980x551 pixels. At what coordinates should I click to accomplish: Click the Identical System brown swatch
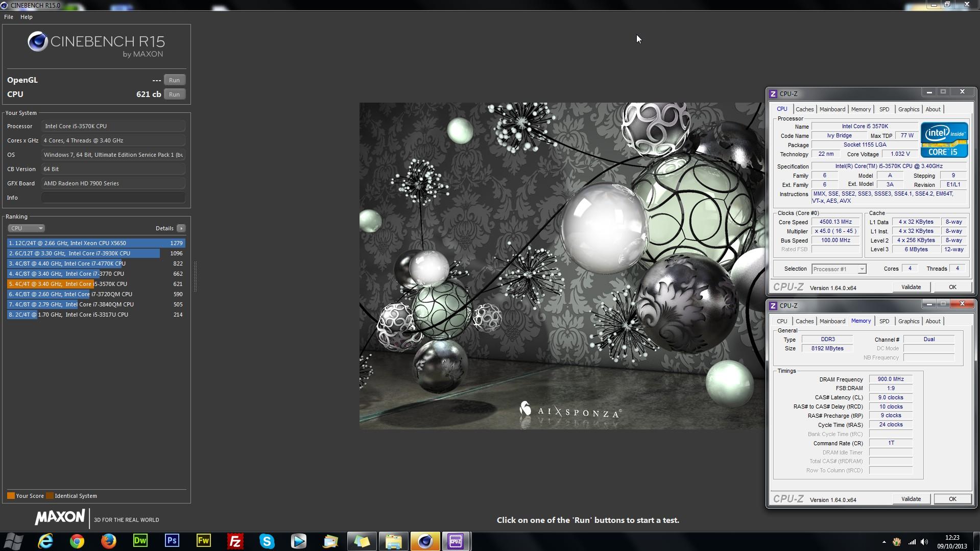[50, 496]
